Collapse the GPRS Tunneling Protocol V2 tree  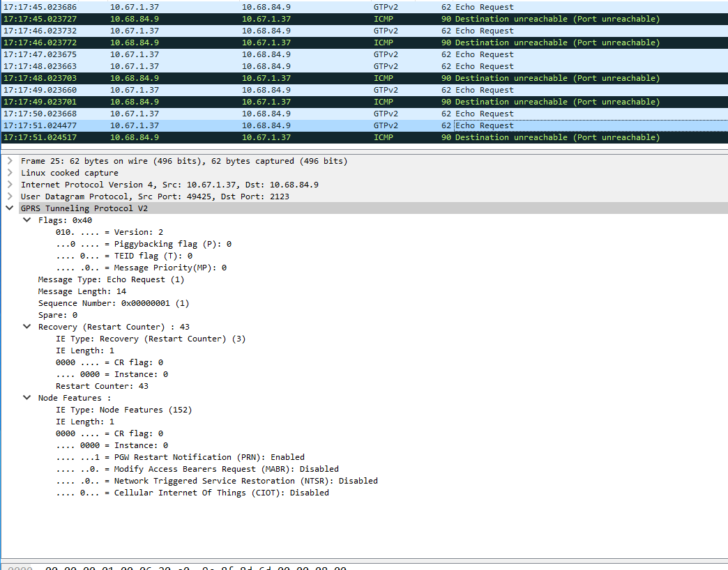[x=8, y=208]
